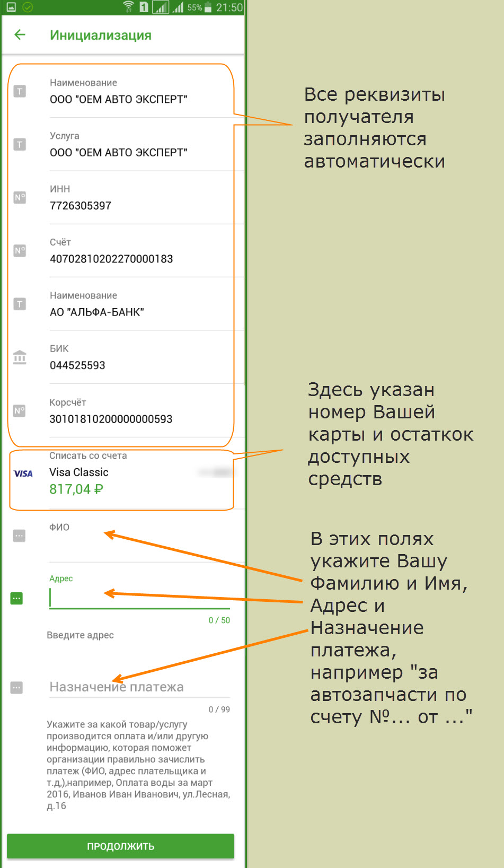Tap the № icon beside the ИНН field
The width and height of the screenshot is (504, 868).
pos(20,198)
